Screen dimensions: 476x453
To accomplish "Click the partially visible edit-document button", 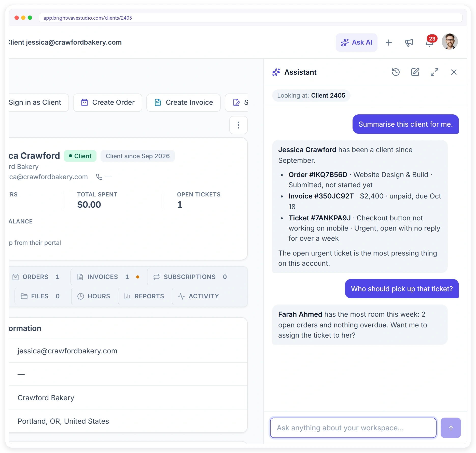I will (237, 102).
